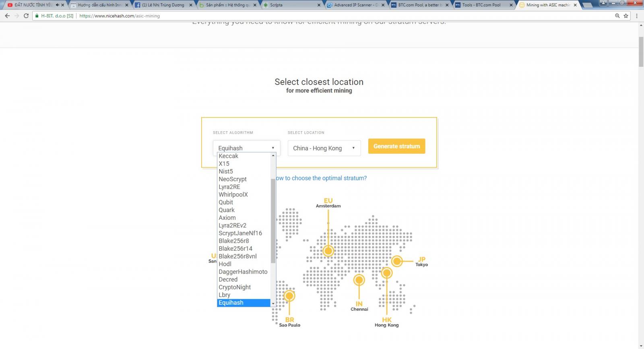Image resolution: width=644 pixels, height=349 pixels.
Task: Choose Blake256r8vnl from the algorithm list
Action: coord(244,256)
